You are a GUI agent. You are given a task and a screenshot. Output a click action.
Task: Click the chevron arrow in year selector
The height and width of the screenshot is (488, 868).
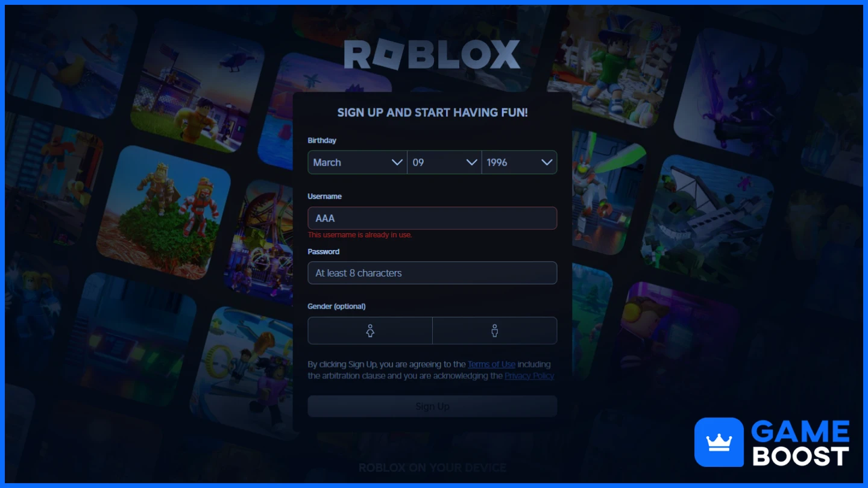[x=547, y=163]
